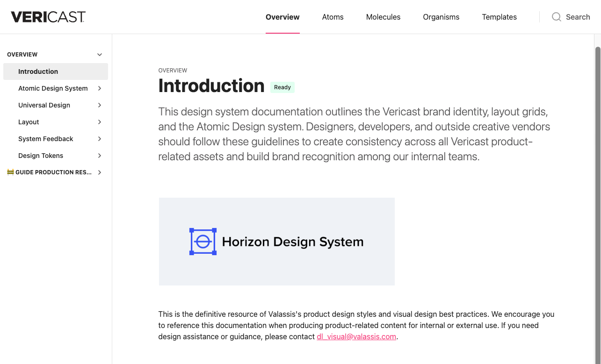Open the Design Tokens sidebar item
The width and height of the screenshot is (601, 364).
coord(41,156)
